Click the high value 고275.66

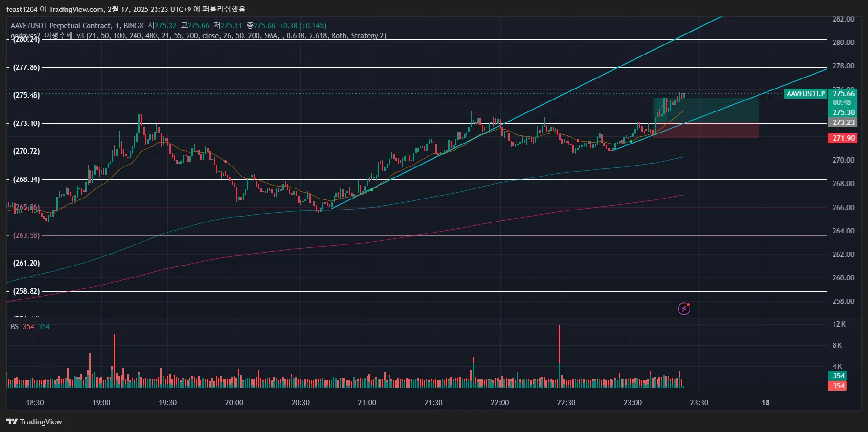click(x=195, y=26)
